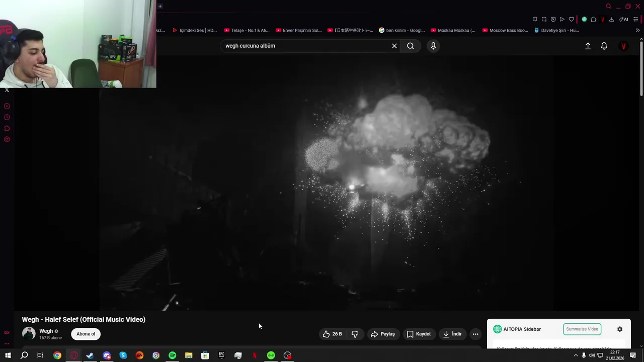
Task: Save video using Kaydet button
Action: coord(419,334)
